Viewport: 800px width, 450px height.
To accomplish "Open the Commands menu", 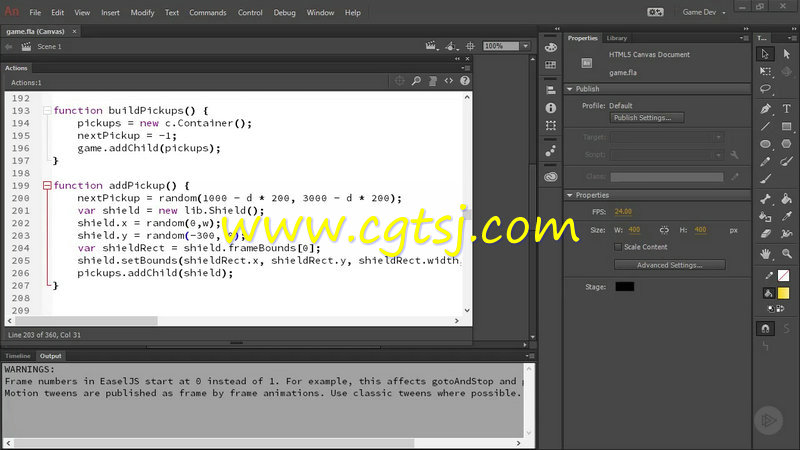I will coord(208,13).
